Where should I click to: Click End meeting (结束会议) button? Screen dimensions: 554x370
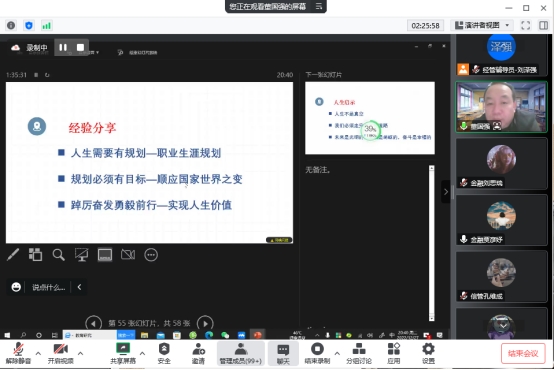click(523, 353)
